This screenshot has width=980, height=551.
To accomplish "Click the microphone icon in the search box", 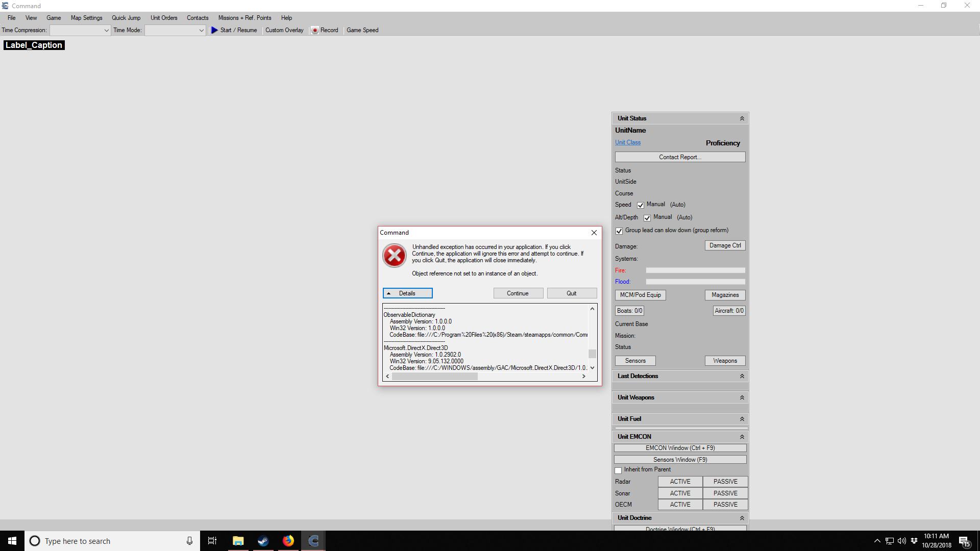I will click(189, 541).
